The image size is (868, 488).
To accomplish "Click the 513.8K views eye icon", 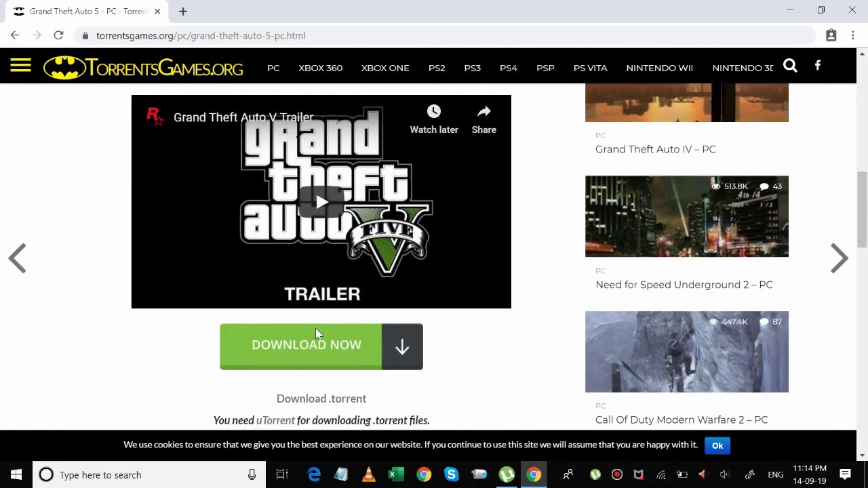I will (715, 186).
